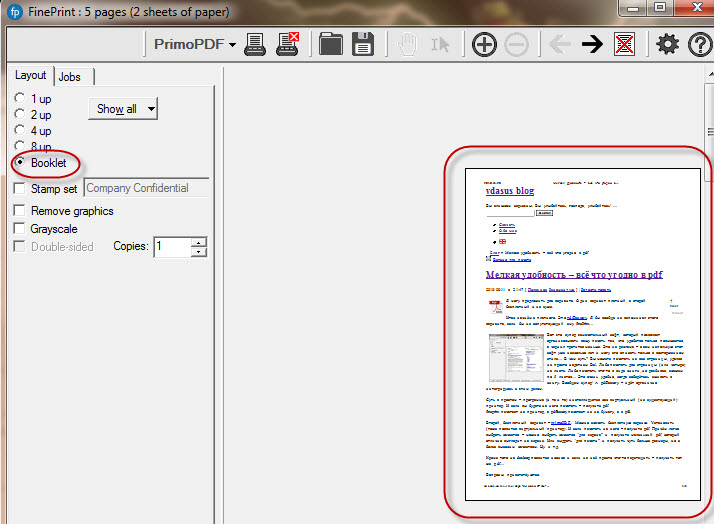Viewport: 714px width, 524px height.
Task: Click the printer icon with red X
Action: pyautogui.click(x=288, y=44)
